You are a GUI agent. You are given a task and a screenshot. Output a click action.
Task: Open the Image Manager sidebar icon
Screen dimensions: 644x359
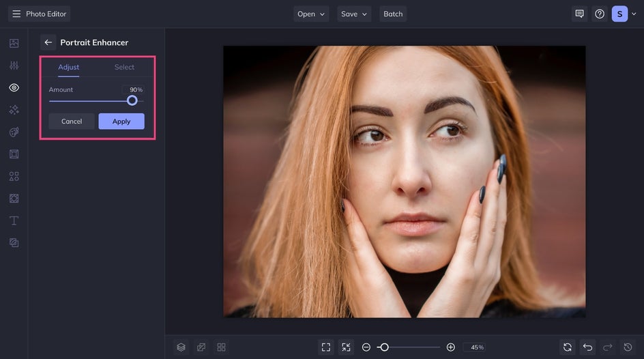14,43
